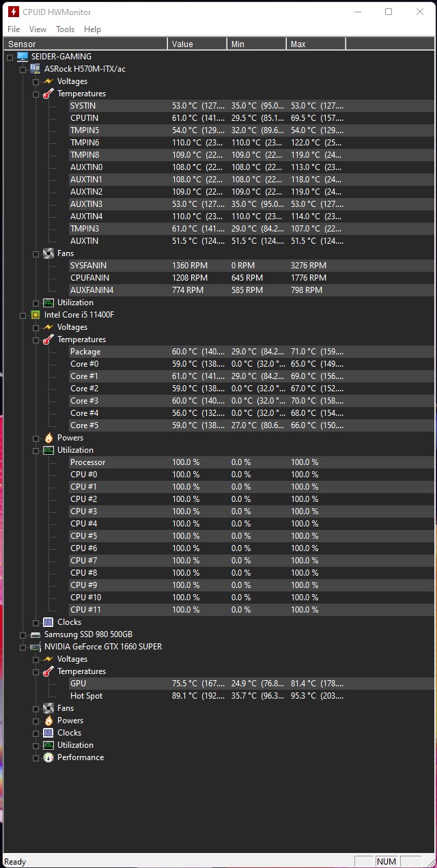Click the ASRock Temperatures thermometer icon

48,94
